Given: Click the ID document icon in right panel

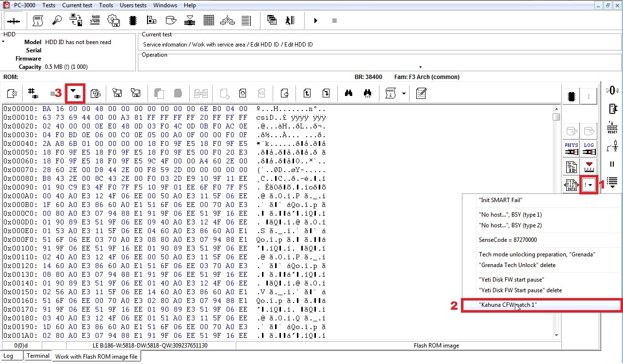Looking at the screenshot, I should [572, 168].
